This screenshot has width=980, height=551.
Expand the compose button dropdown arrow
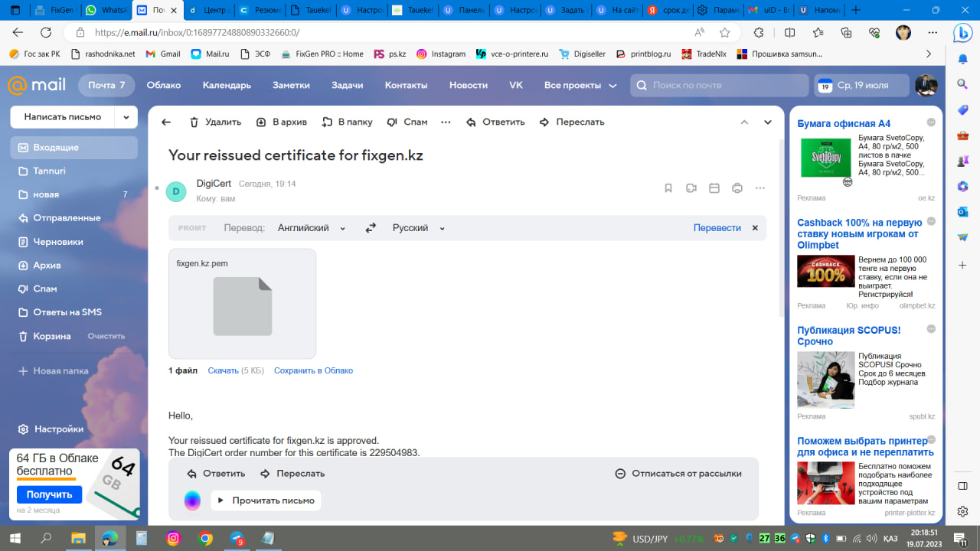[126, 117]
